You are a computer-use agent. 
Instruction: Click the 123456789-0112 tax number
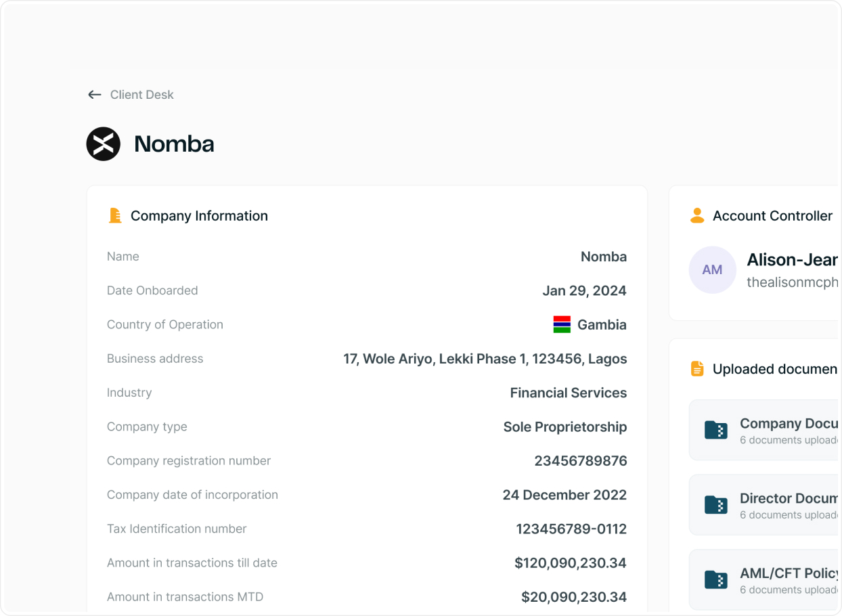571,529
